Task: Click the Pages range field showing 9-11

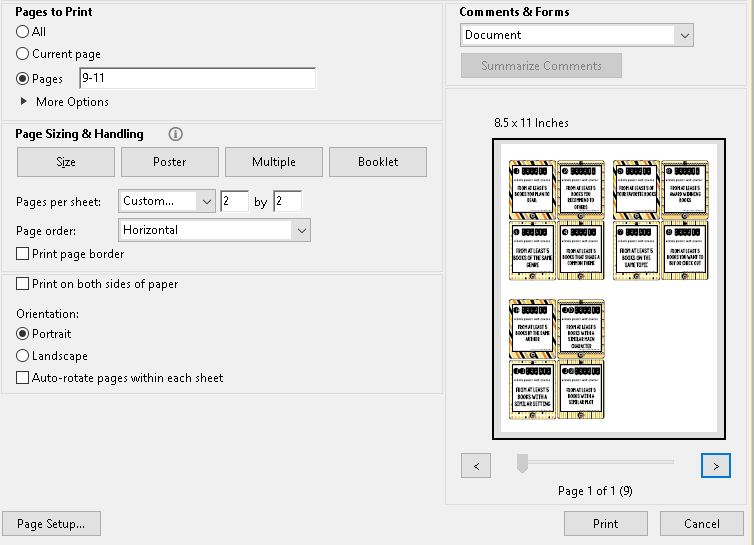Action: coord(197,78)
